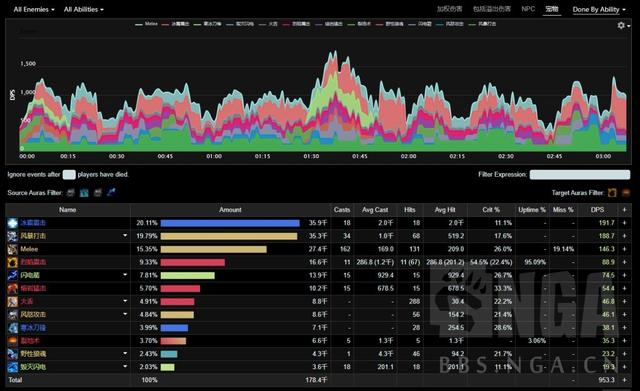Click the plus icon in the Melee row
The height and width of the screenshot is (391, 640).
[624, 249]
